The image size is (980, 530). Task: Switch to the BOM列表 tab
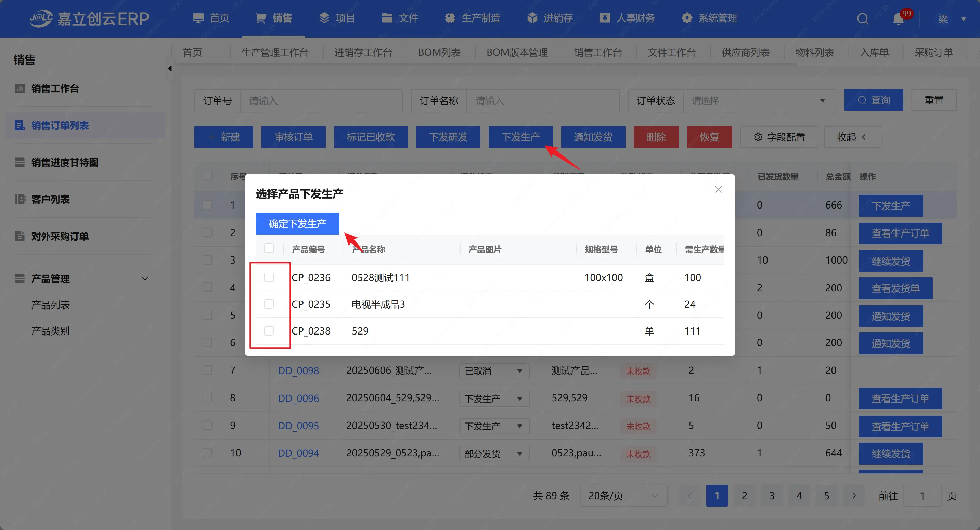(439, 52)
